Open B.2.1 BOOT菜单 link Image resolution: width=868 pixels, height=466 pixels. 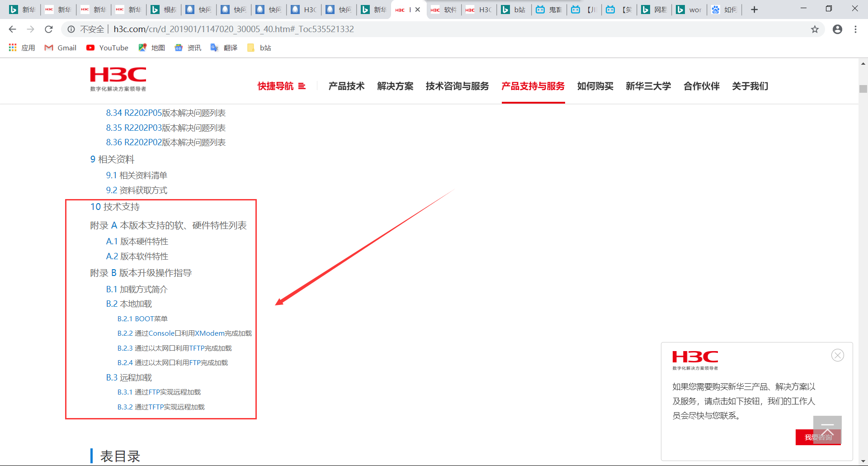click(x=142, y=319)
